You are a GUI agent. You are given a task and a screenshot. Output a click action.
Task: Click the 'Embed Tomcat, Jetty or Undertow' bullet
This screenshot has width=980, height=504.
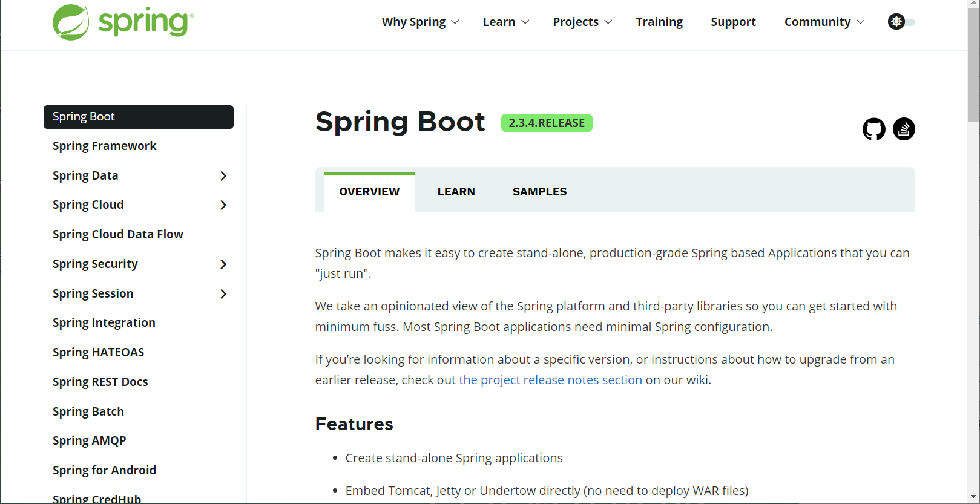[x=547, y=491]
